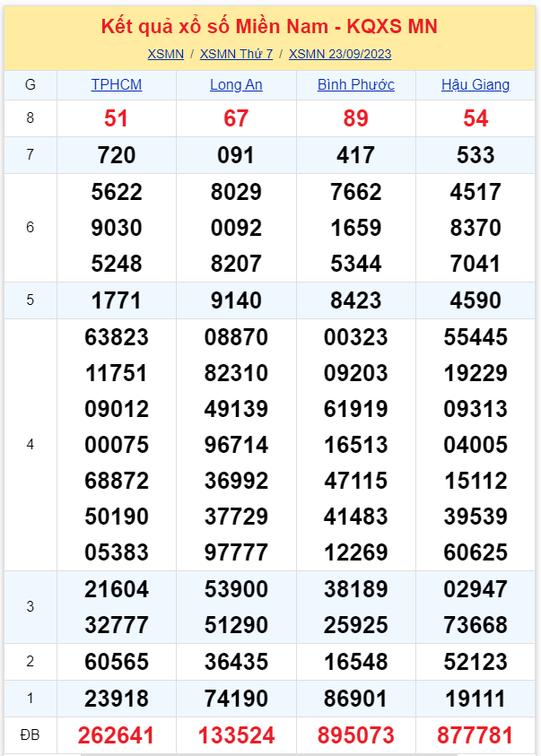Click prize 1 number 23918
Screen dimensions: 541x756
117,699
